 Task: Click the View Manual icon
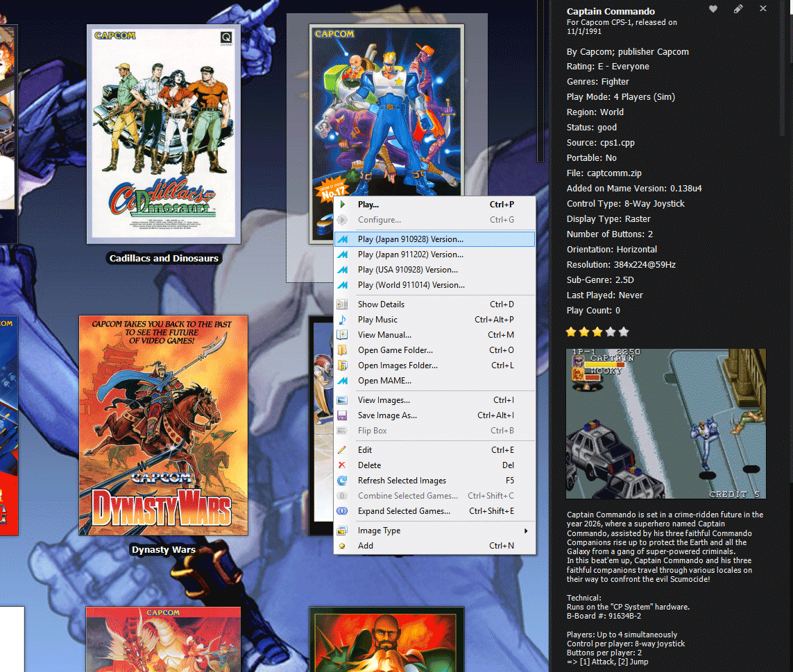[x=343, y=335]
